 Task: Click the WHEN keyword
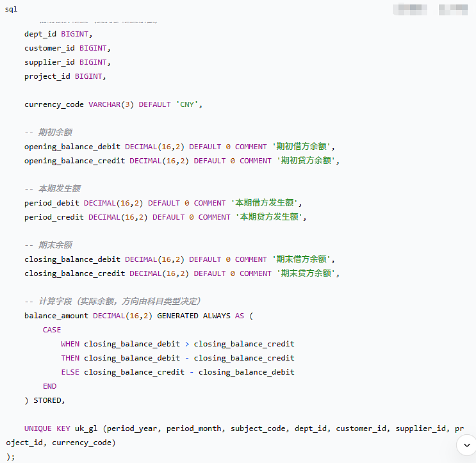70,344
